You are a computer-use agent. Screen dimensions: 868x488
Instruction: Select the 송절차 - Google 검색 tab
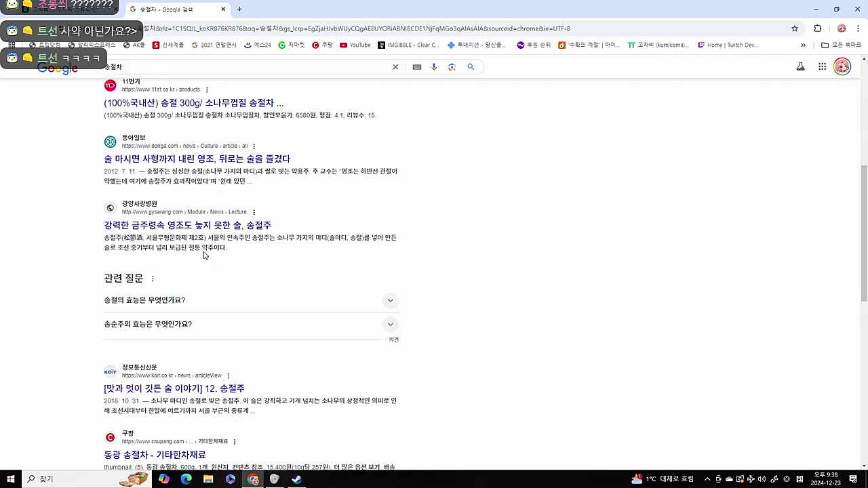pyautogui.click(x=178, y=9)
